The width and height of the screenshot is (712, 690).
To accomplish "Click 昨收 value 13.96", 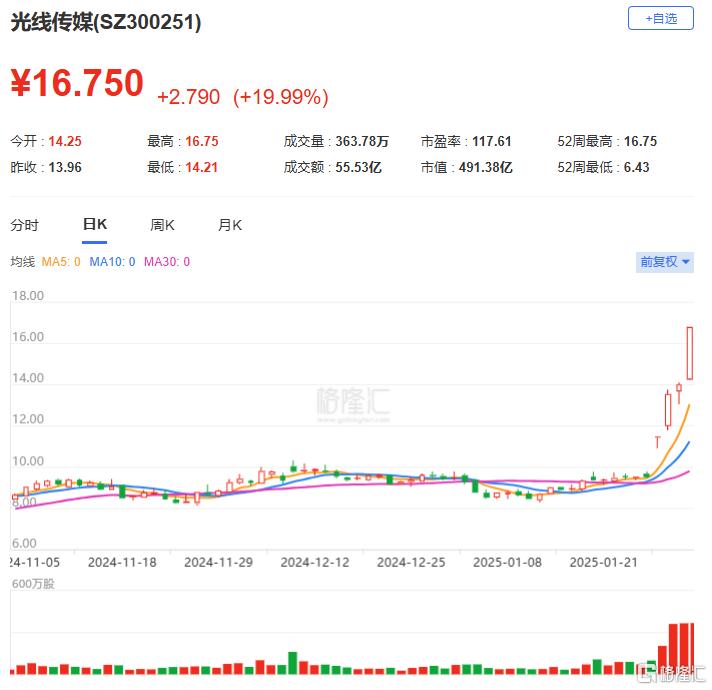I will point(65,168).
